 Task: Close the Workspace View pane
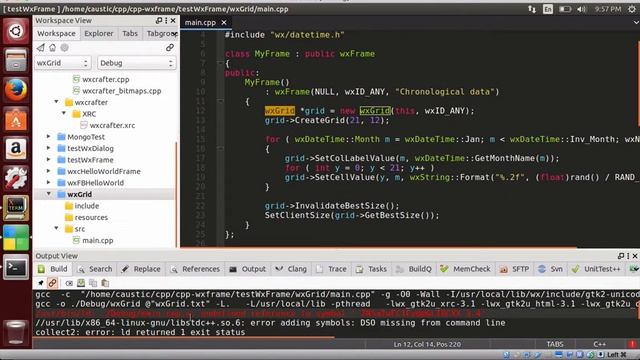(173, 20)
